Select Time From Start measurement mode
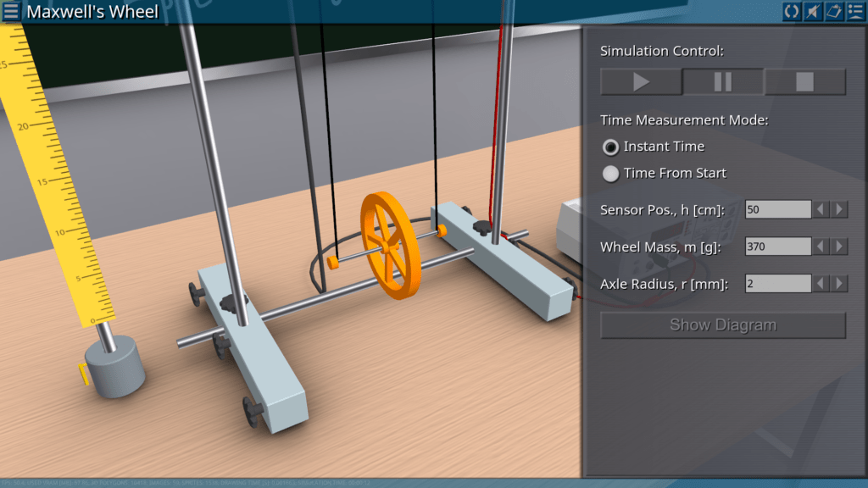 coord(610,174)
